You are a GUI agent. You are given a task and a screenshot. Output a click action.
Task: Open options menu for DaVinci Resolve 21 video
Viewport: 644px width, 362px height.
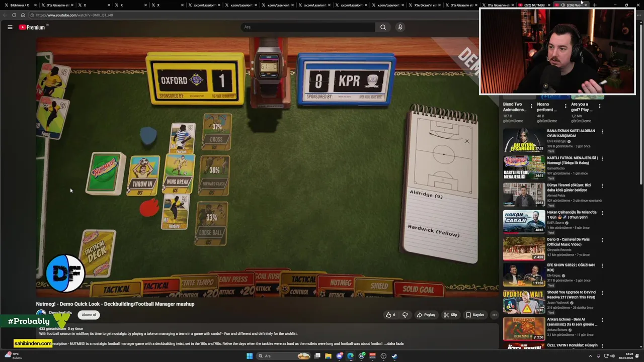[602, 293]
